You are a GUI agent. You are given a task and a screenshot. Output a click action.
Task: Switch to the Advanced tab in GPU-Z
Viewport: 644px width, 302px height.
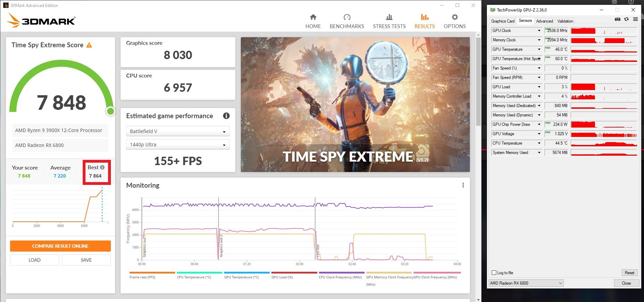coord(544,21)
